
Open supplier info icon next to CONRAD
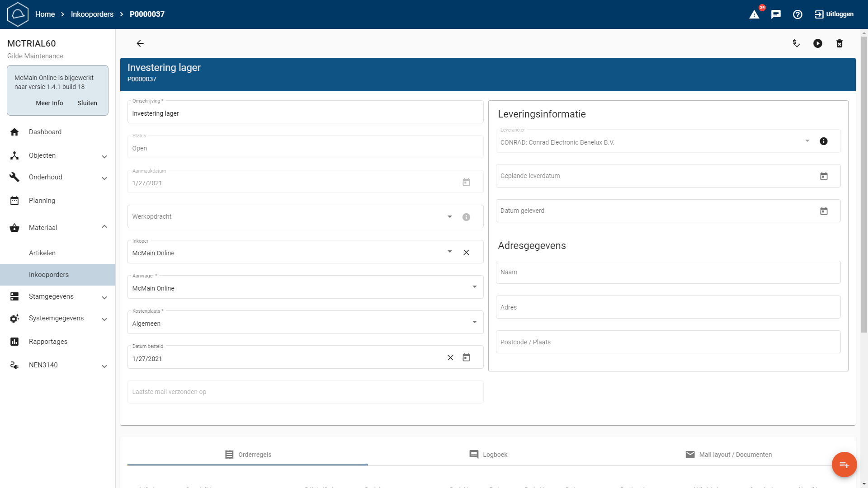click(x=824, y=141)
